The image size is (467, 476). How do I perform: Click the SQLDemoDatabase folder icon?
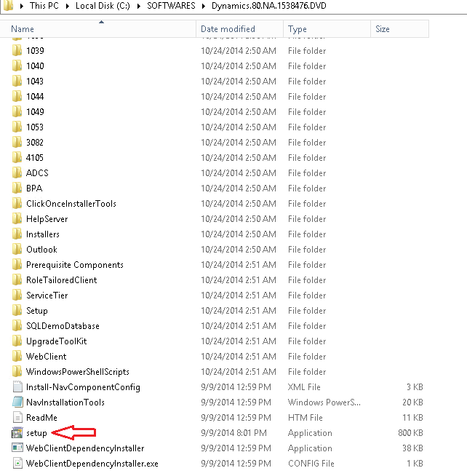(17, 326)
